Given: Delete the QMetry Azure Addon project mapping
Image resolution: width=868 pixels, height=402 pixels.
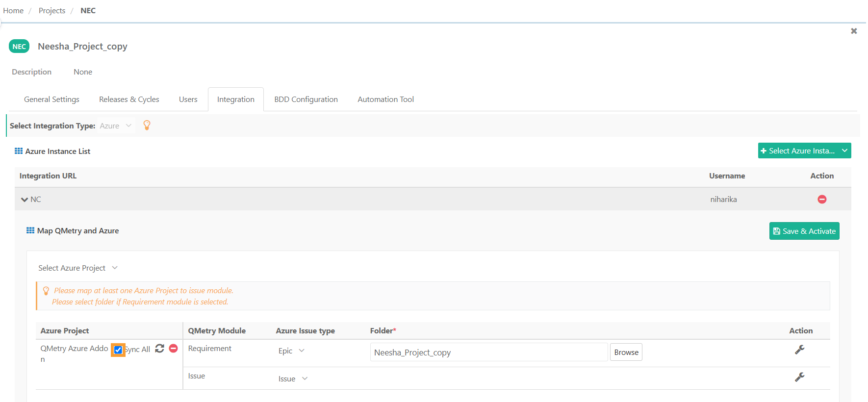Looking at the screenshot, I should 173,348.
